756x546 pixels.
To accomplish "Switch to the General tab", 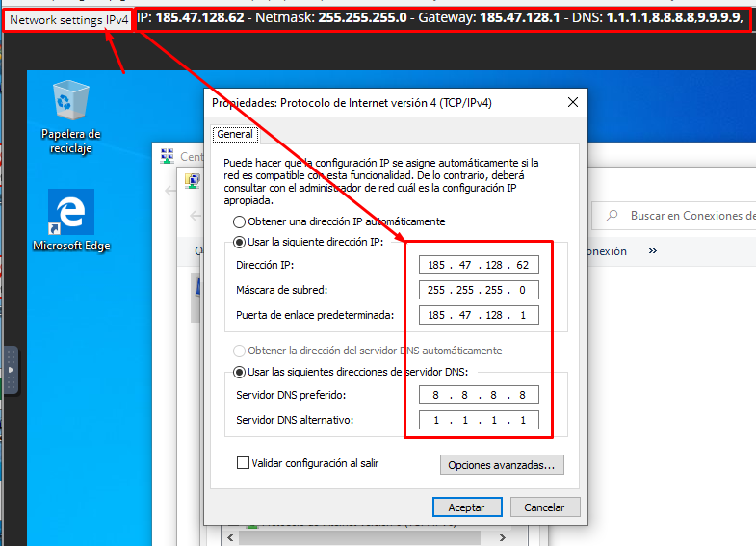I will click(x=234, y=135).
